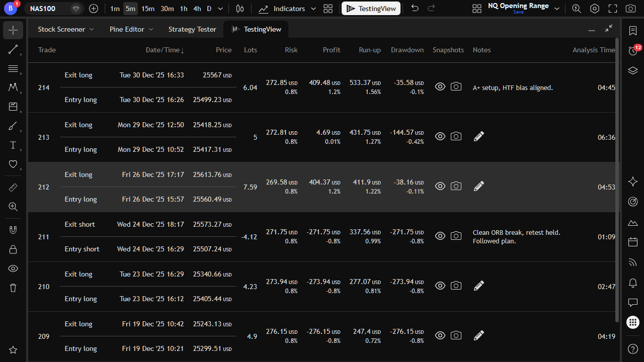The image size is (644, 362).
Task: View snapshot eye for trade 214
Action: 440,86
